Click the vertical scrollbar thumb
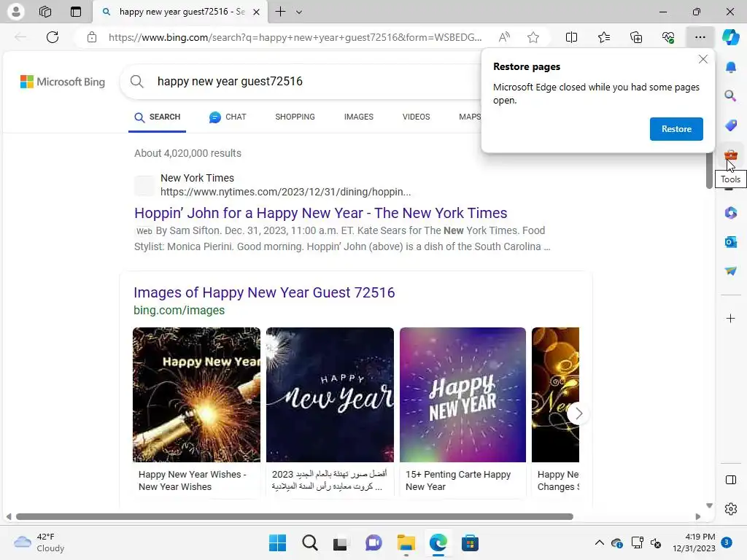 pos(709,171)
